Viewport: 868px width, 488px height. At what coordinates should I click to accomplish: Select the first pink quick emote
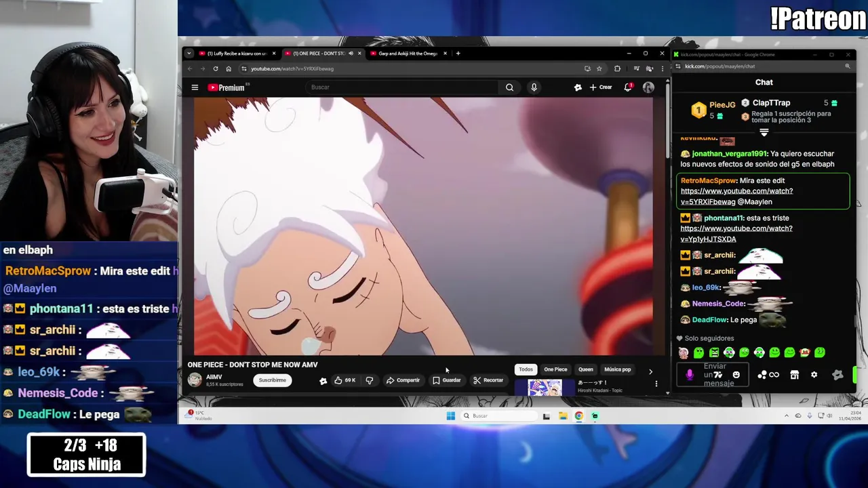point(683,352)
